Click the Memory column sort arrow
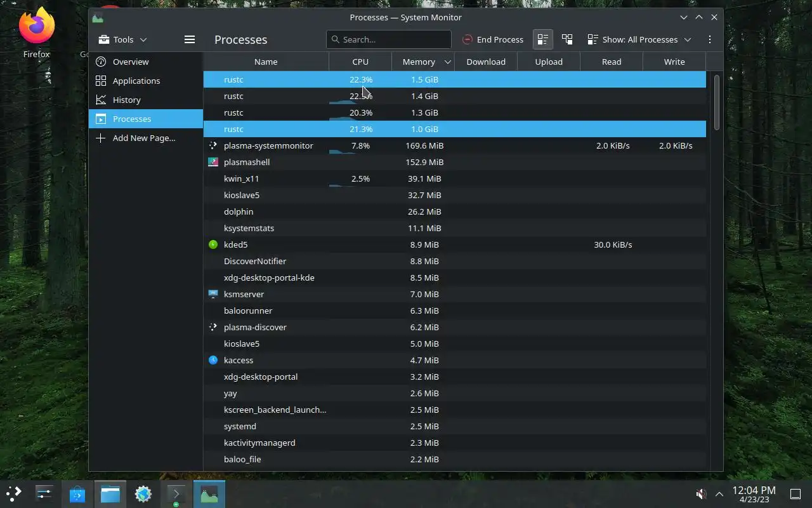Screen dimensions: 812x508 pyautogui.click(x=447, y=62)
